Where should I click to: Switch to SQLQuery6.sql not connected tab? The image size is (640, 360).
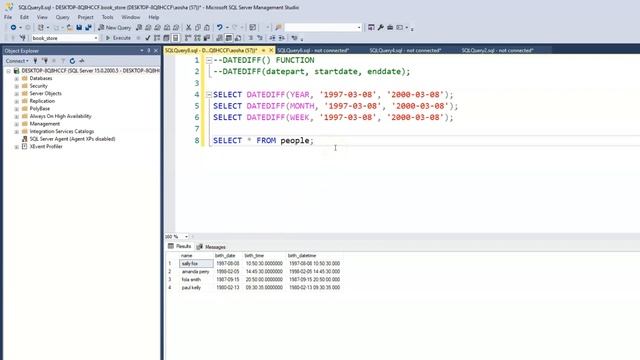click(x=313, y=51)
